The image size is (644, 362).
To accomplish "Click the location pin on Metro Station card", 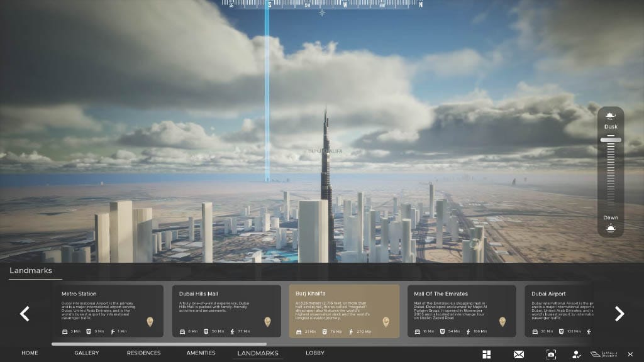I will point(150,322).
